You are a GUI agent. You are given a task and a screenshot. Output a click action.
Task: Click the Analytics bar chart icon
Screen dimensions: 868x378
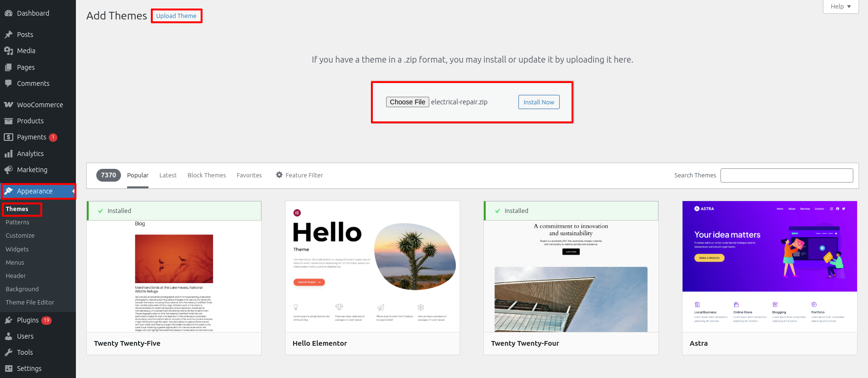pos(9,154)
